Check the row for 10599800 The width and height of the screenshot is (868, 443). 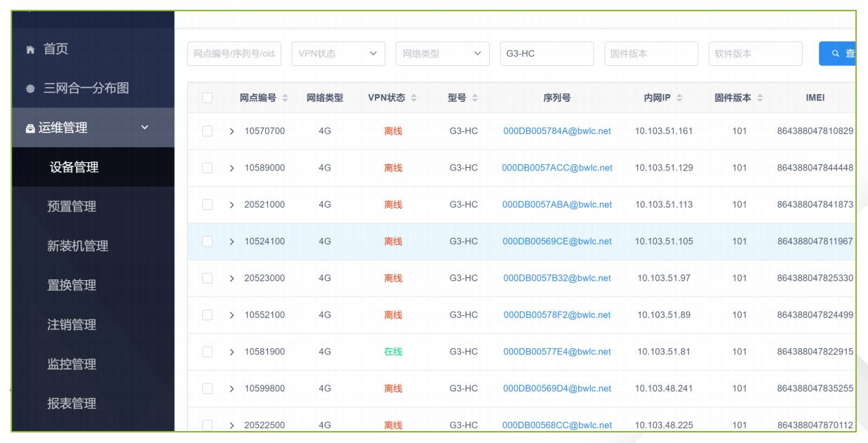207,388
